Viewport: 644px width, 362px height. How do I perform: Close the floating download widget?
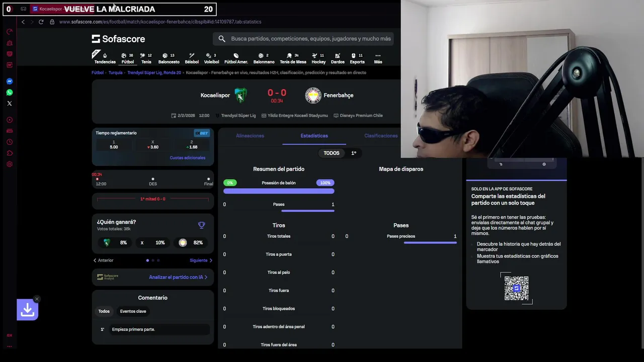(37, 299)
